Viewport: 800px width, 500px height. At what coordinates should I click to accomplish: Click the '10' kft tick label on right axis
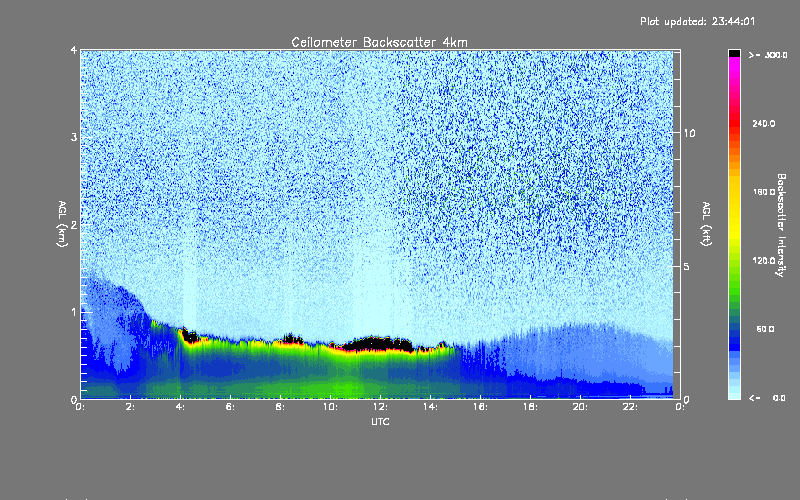point(689,133)
